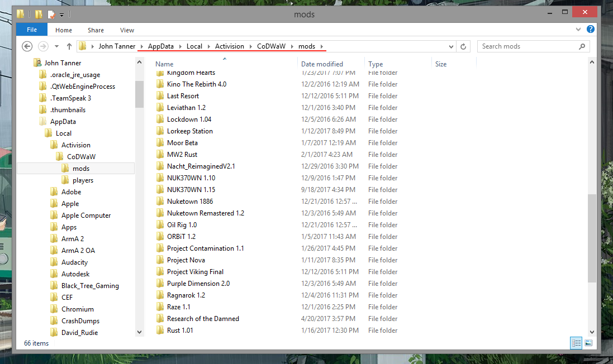
Task: Click folder icon of Last Resort
Action: coord(160,95)
